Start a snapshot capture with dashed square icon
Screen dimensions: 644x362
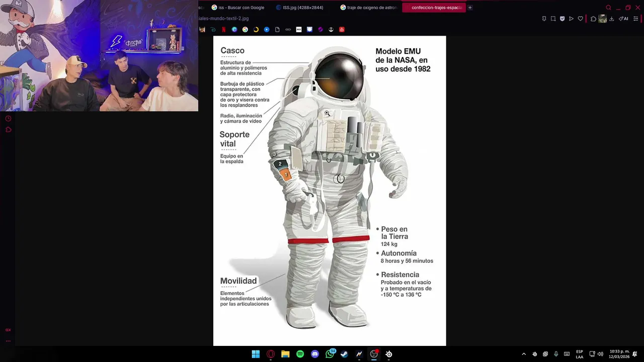tap(553, 19)
